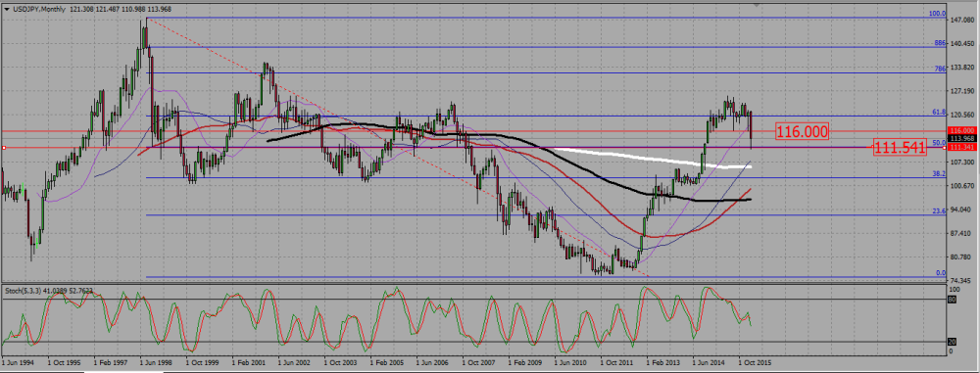Click the white anchor square beside 111.341 tag
This screenshot has height=373, width=980.
(x=945, y=148)
